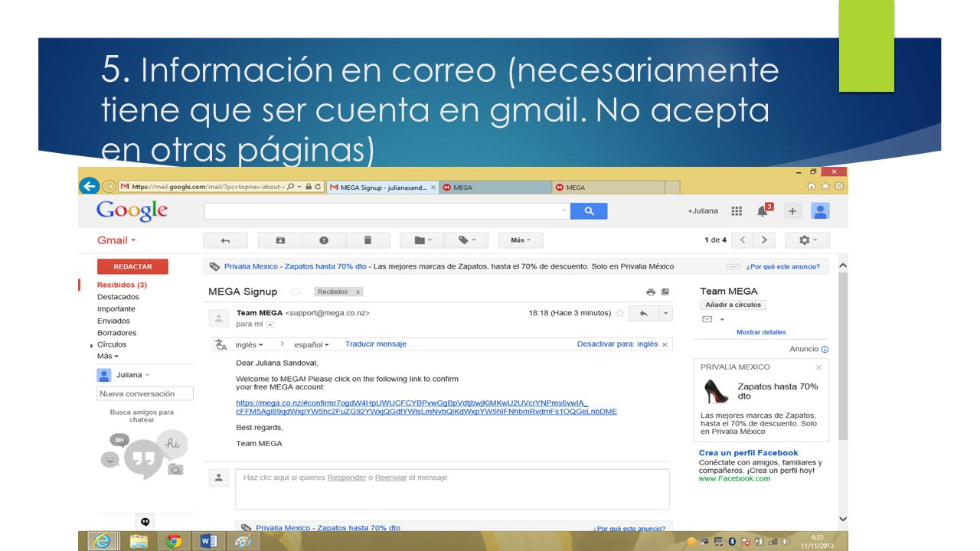Switch to the second MEGA browser tab
980x551 pixels.
pos(495,187)
